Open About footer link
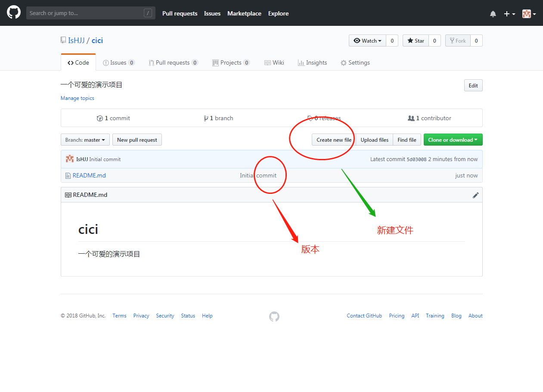Viewport: 543px width, 392px height. tap(475, 316)
